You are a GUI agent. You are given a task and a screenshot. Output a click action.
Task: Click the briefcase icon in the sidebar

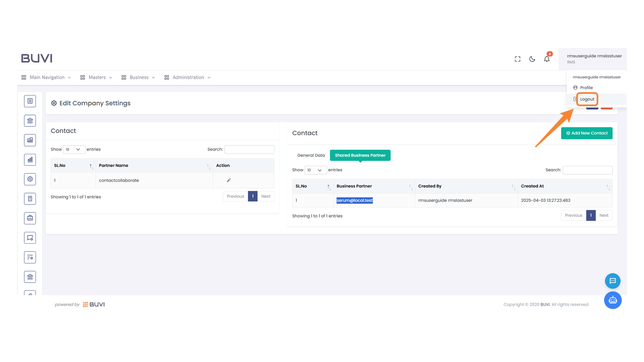pos(30,218)
